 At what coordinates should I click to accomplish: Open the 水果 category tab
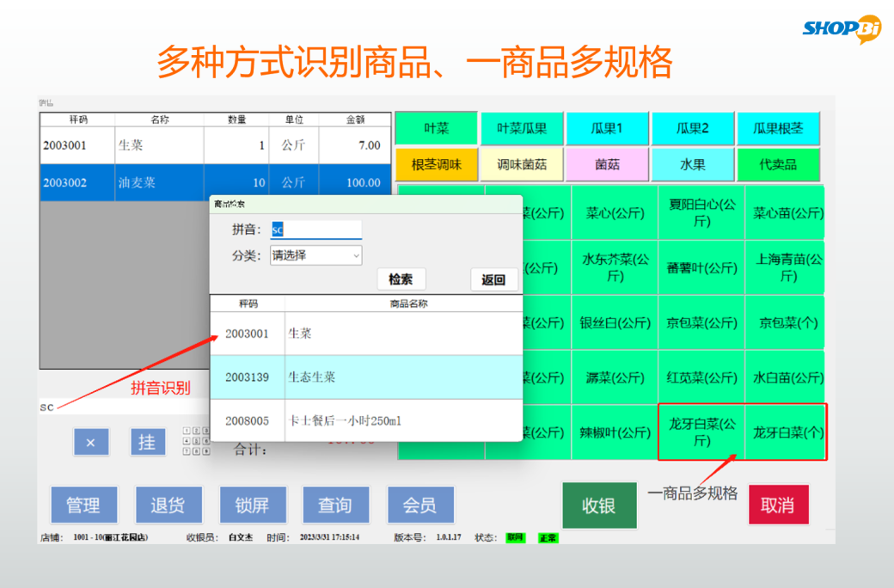(692, 164)
